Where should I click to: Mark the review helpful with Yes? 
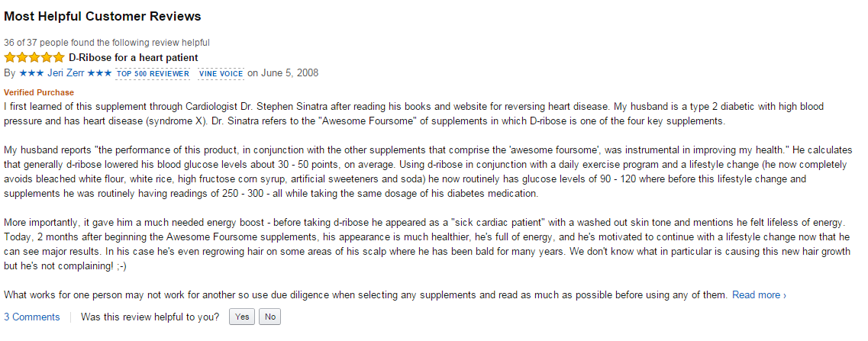(242, 317)
